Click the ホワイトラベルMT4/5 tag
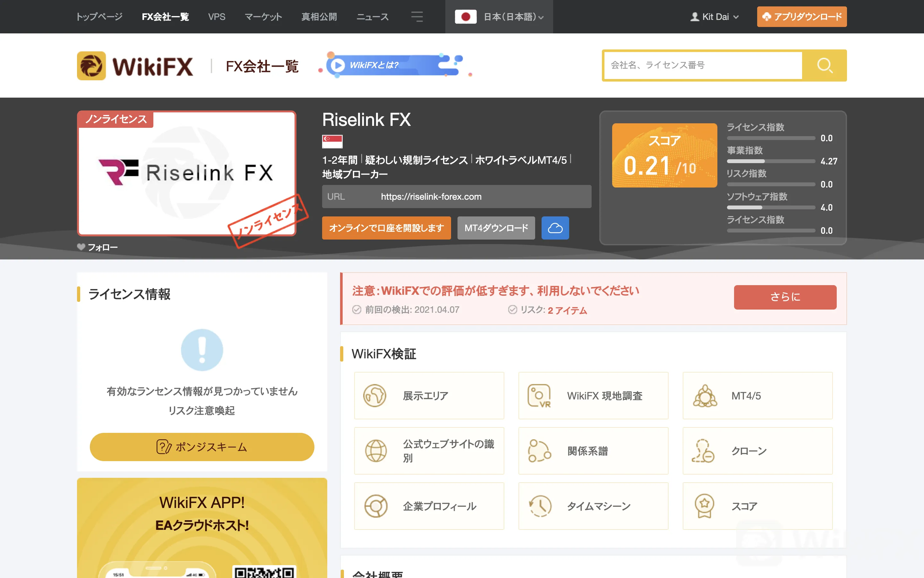The image size is (924, 578). [x=521, y=160]
